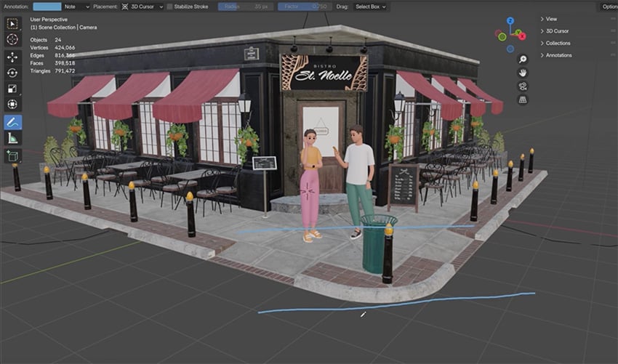Screen dimensions: 618x364
Task: Open the Placement 3D Cursor dropdown
Action: point(141,7)
